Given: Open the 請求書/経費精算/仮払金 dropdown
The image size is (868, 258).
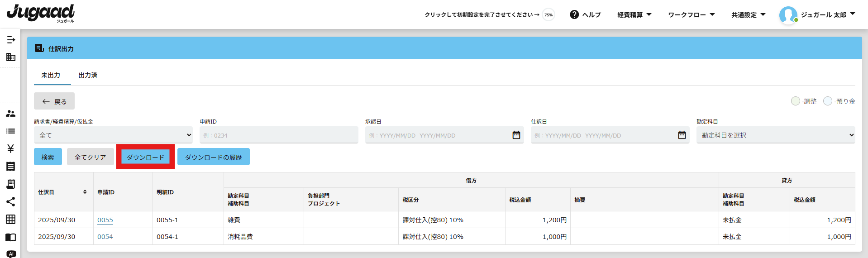Looking at the screenshot, I should (113, 135).
